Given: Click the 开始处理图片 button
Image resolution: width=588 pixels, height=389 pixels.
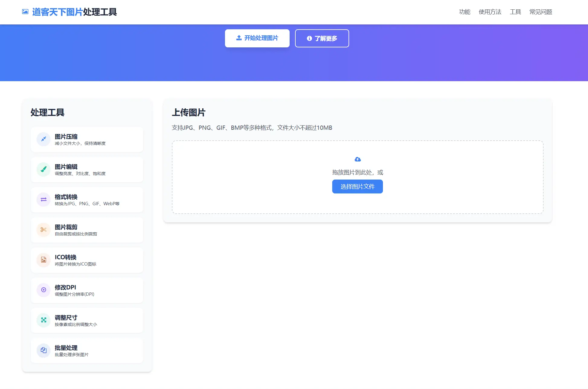Looking at the screenshot, I should pyautogui.click(x=257, y=38).
